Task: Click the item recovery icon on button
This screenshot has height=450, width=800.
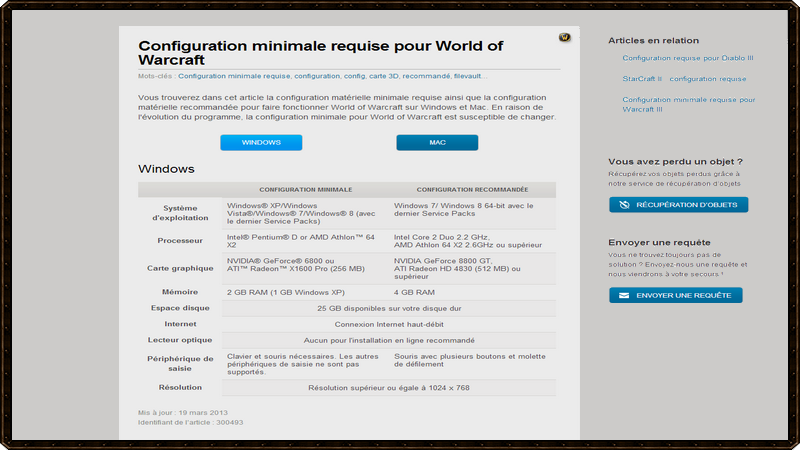Action: coord(624,205)
